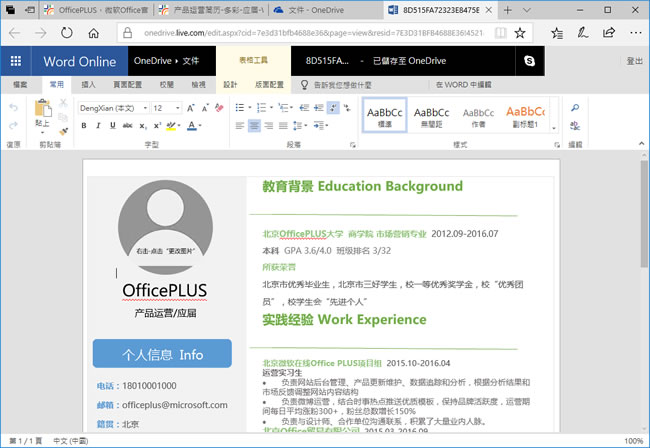Screen dimensions: 650x448
Task: Justify paragraph text
Action: point(283,125)
